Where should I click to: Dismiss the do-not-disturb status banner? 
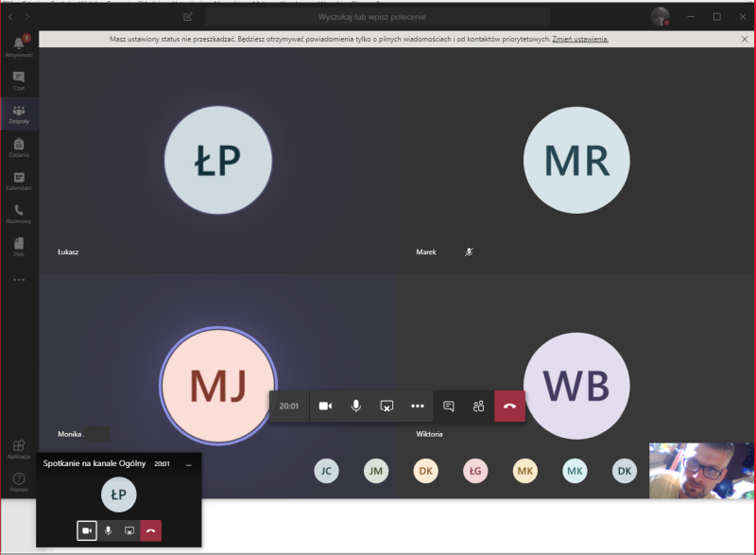tap(745, 39)
